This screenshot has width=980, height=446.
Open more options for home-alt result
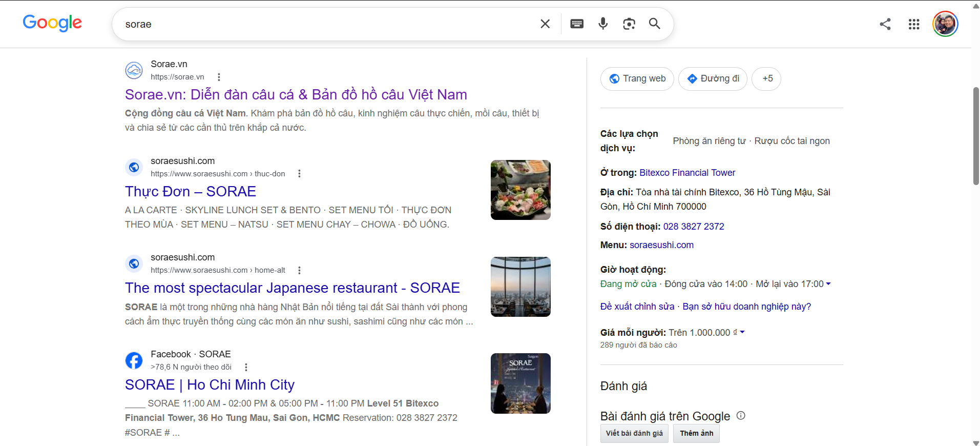pos(300,270)
